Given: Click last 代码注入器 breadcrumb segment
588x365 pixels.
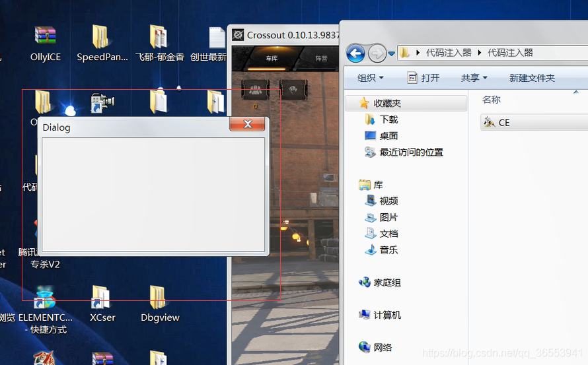Looking at the screenshot, I should coord(510,53).
